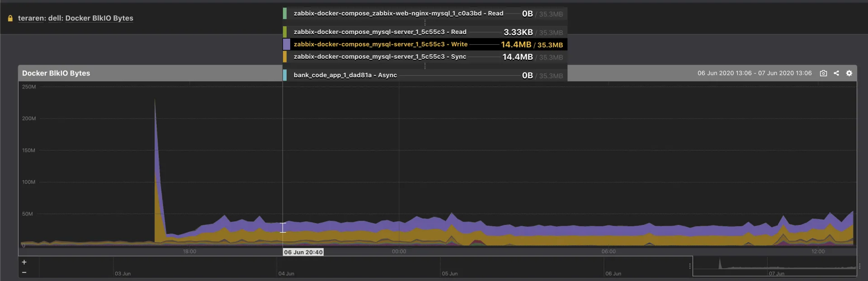Toggle mysql-server Sync series in legend

coord(380,57)
